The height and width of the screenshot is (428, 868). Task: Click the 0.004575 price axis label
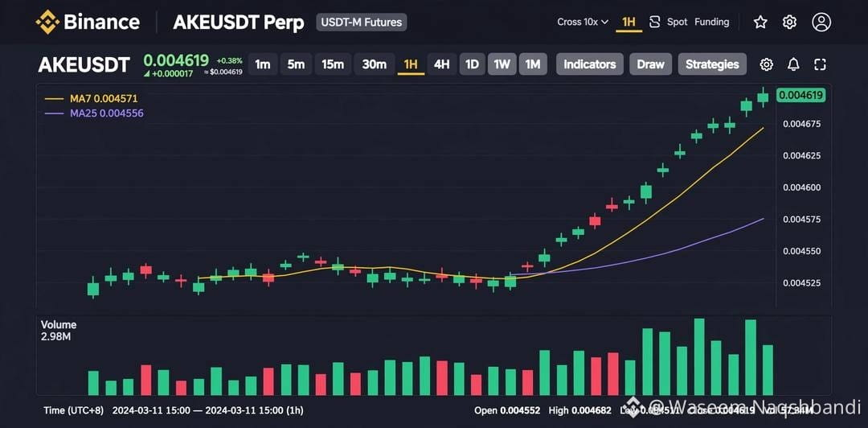point(801,220)
